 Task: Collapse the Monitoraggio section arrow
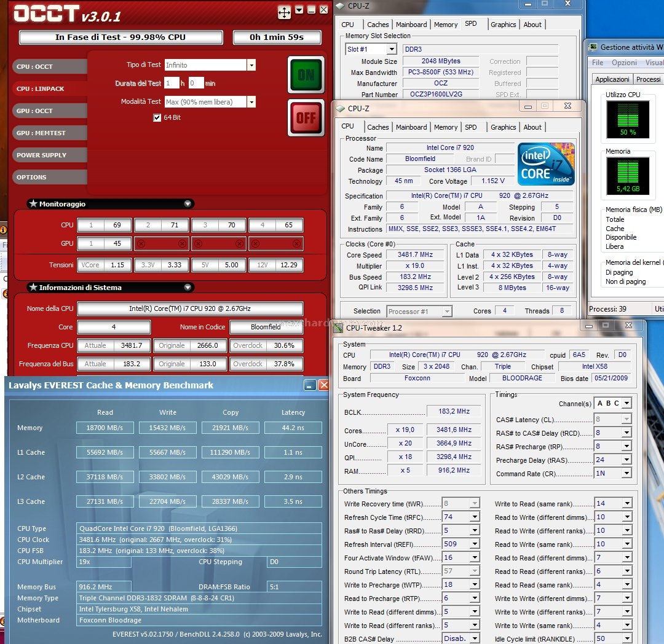pos(188,203)
